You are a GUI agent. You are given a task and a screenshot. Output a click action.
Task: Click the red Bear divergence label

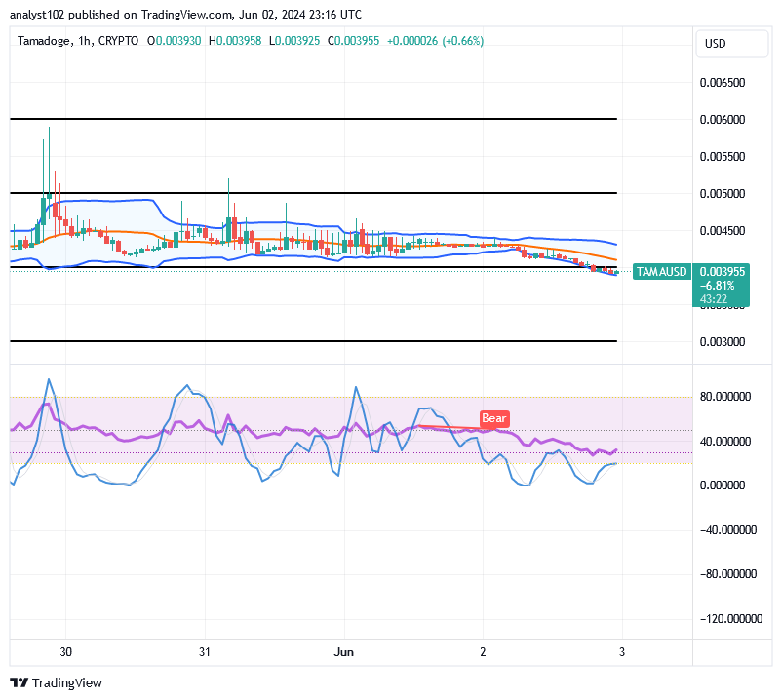coord(494,418)
